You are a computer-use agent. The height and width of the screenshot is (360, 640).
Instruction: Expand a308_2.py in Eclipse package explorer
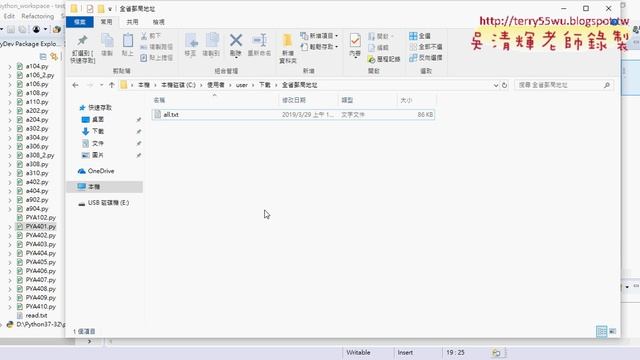click(10, 156)
